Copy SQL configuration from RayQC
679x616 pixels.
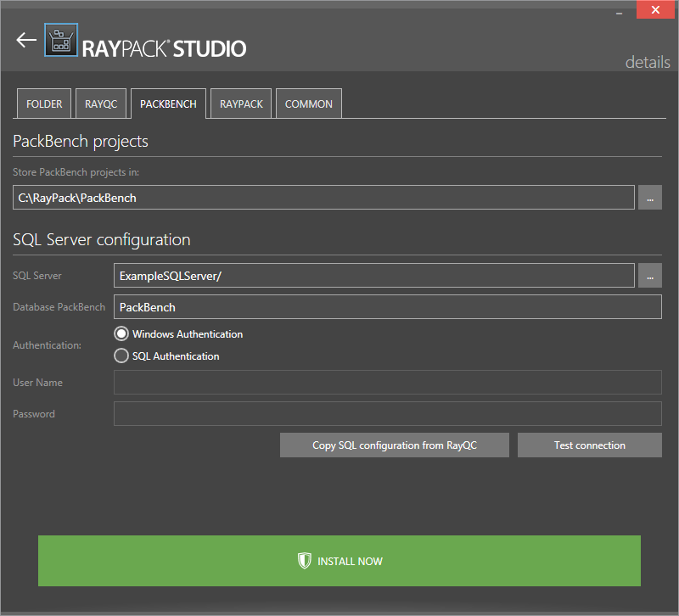tap(395, 445)
